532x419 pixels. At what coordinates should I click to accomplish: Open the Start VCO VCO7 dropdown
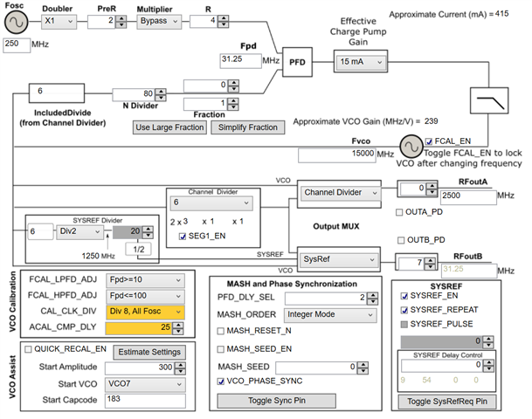coord(145,384)
